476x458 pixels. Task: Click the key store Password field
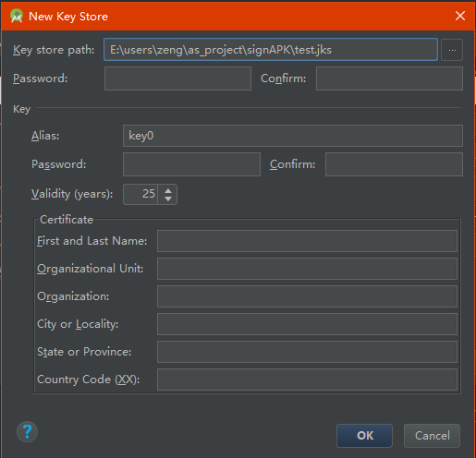click(177, 78)
